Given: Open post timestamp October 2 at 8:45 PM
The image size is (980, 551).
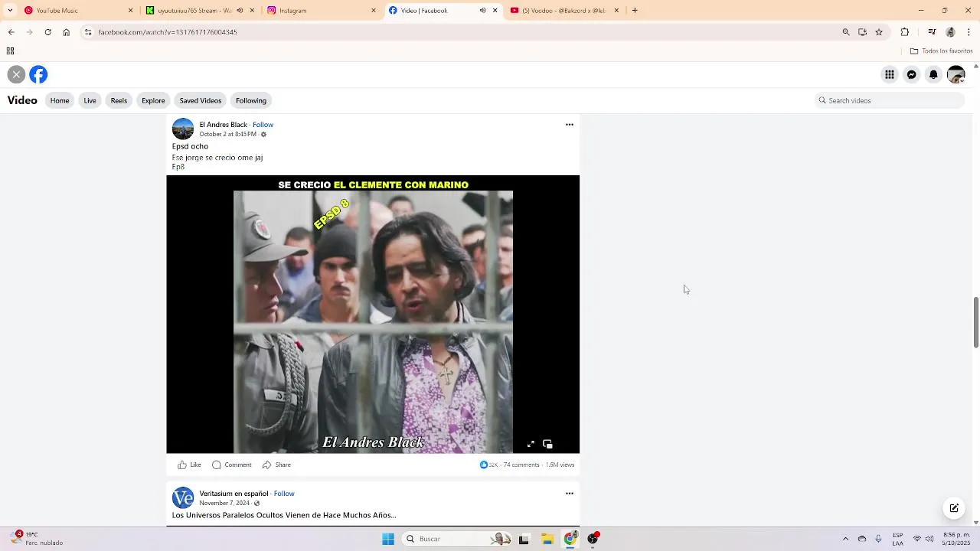Looking at the screenshot, I should [x=227, y=134].
